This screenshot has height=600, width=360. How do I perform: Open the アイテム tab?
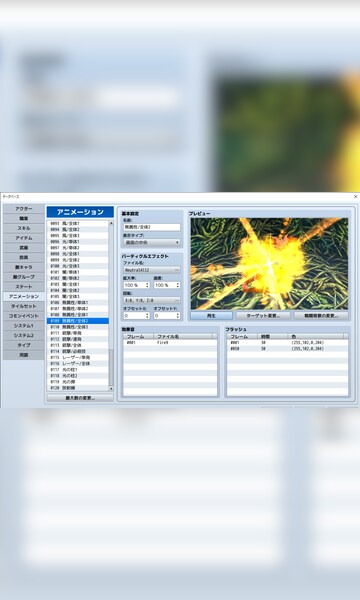(24, 238)
